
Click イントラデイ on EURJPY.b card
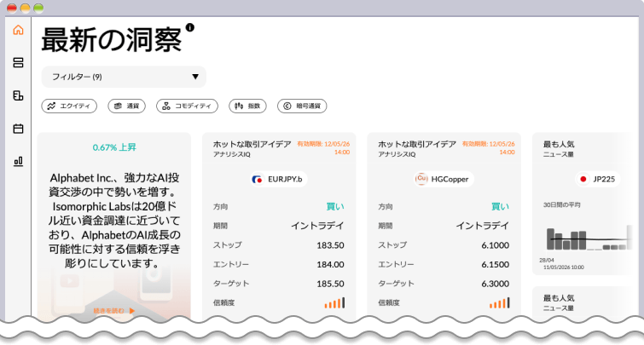[317, 226]
